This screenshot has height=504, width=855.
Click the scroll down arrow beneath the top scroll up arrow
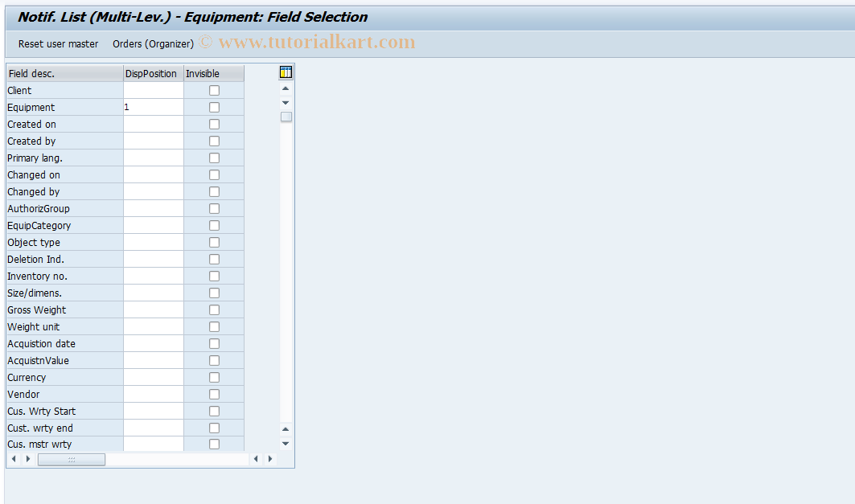[x=286, y=102]
